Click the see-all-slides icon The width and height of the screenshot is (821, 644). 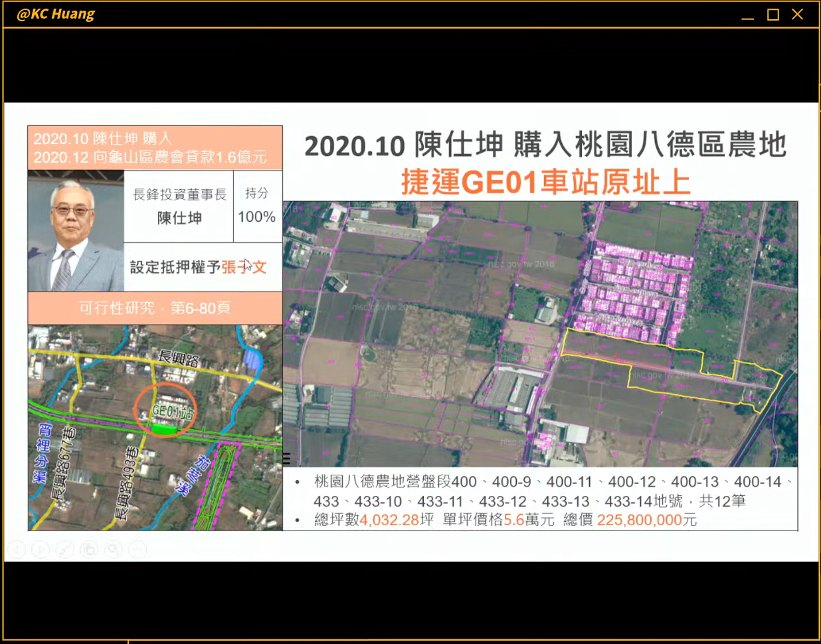click(x=89, y=549)
